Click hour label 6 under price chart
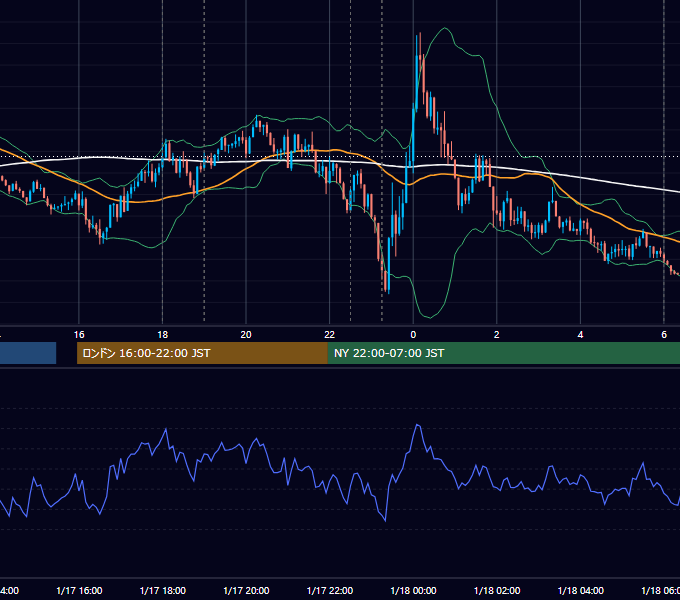The width and height of the screenshot is (680, 600). click(x=664, y=335)
